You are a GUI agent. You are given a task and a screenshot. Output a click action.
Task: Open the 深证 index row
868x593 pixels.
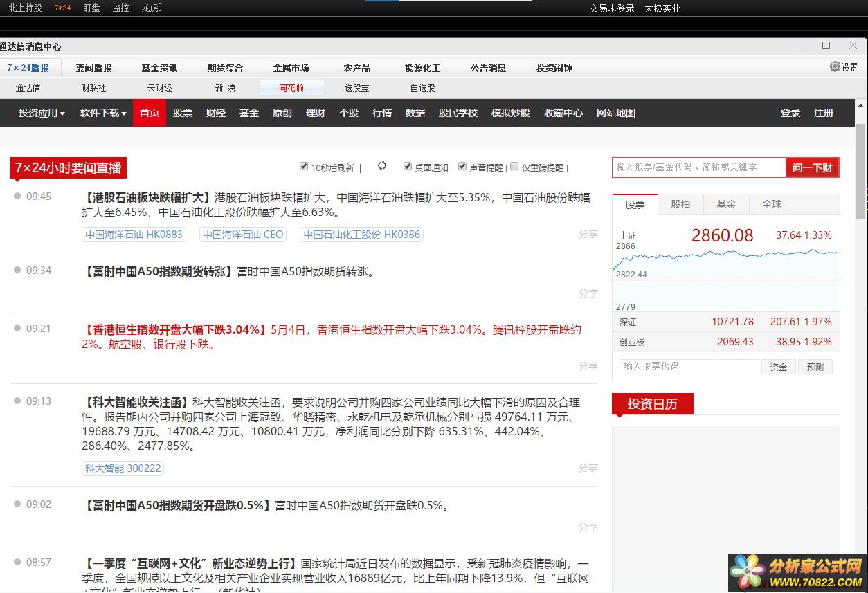726,322
